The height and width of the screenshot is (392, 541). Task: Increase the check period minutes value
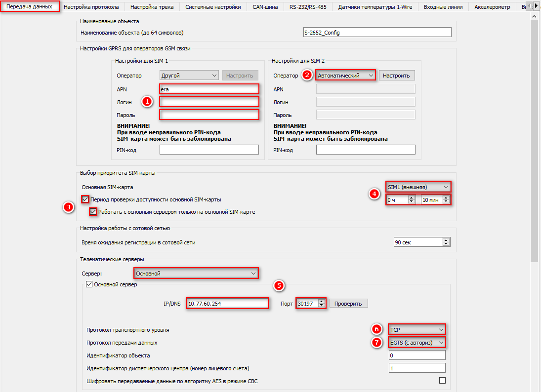pyautogui.click(x=447, y=197)
